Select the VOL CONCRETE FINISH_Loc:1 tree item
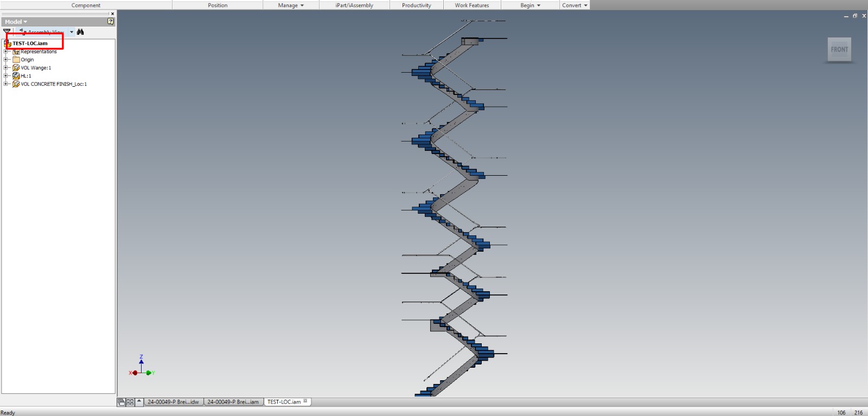 (x=54, y=84)
